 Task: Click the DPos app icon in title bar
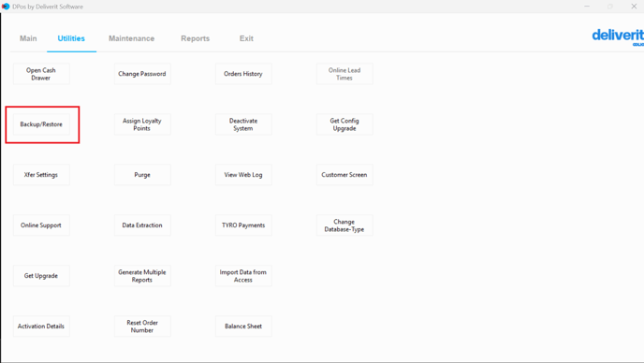point(6,7)
